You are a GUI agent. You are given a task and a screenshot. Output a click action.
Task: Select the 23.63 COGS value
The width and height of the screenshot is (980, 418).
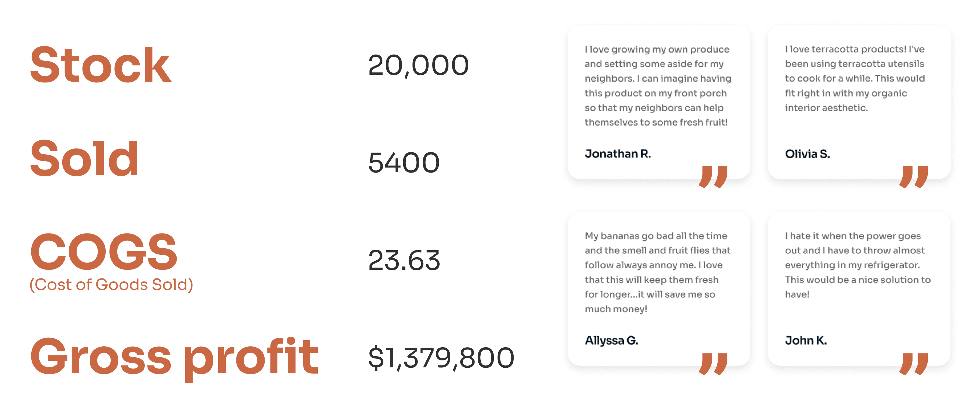click(404, 260)
